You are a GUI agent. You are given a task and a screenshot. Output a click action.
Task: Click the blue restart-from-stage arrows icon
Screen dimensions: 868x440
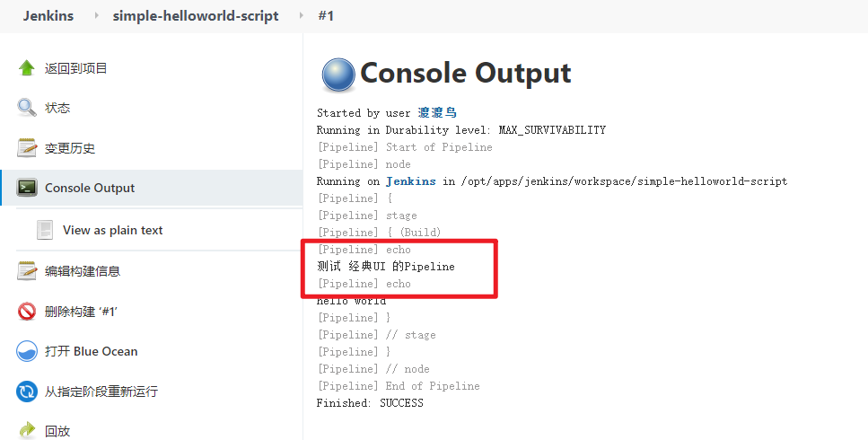[27, 392]
